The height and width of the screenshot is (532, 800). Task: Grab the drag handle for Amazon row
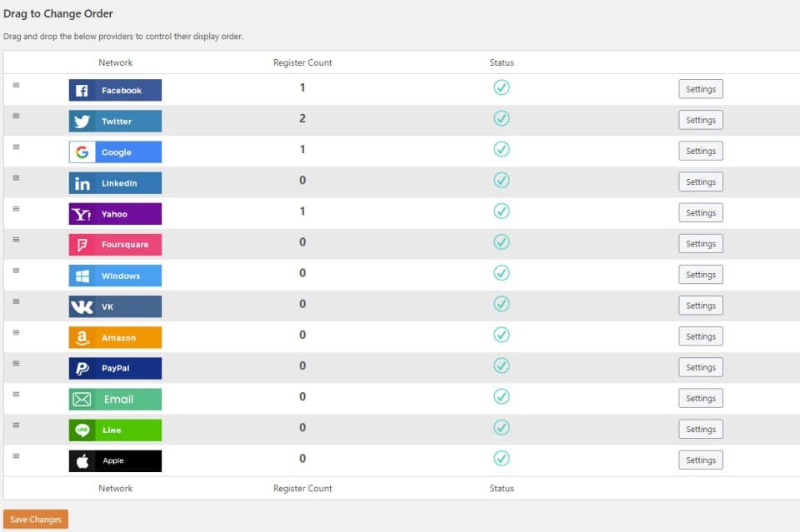pyautogui.click(x=17, y=332)
